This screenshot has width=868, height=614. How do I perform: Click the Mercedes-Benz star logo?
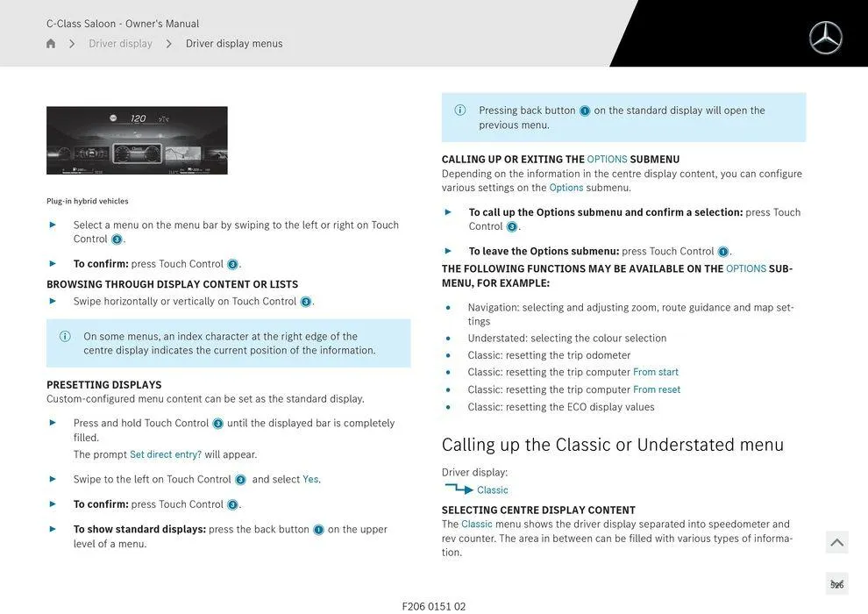(x=825, y=38)
